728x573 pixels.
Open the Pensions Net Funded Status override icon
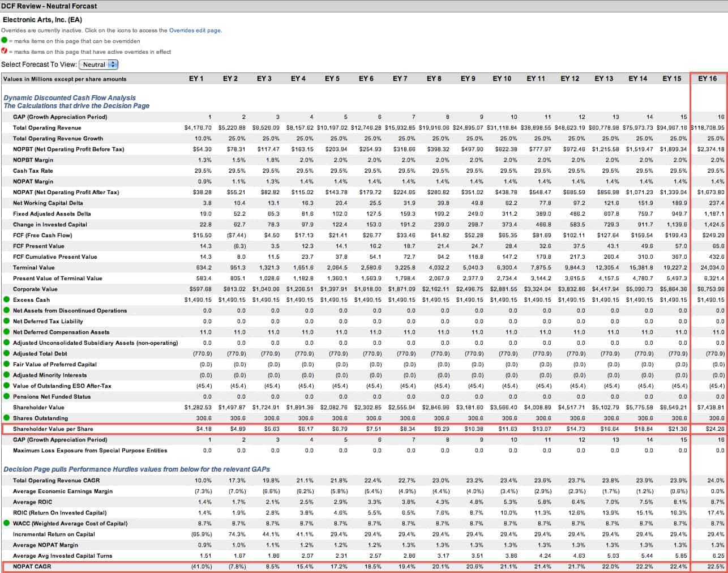pyautogui.click(x=6, y=396)
